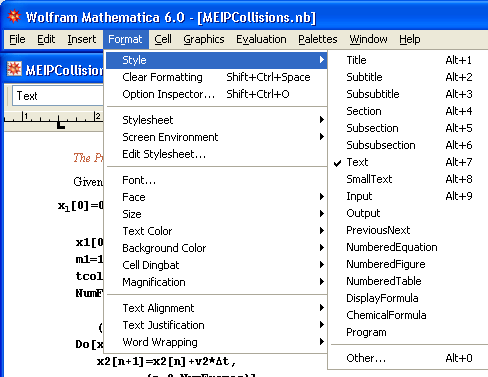The image size is (488, 377).
Task: Expand the Text Color submenu
Action: click(216, 231)
